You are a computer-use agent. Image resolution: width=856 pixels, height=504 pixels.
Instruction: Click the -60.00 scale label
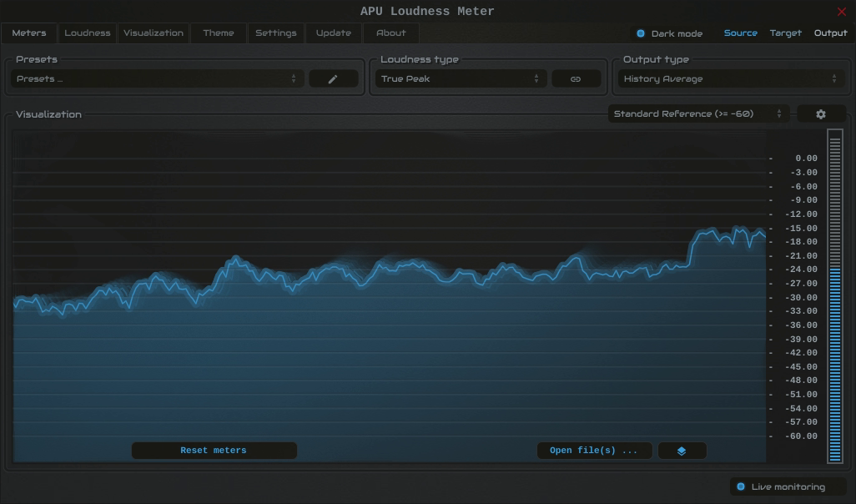[x=802, y=436]
